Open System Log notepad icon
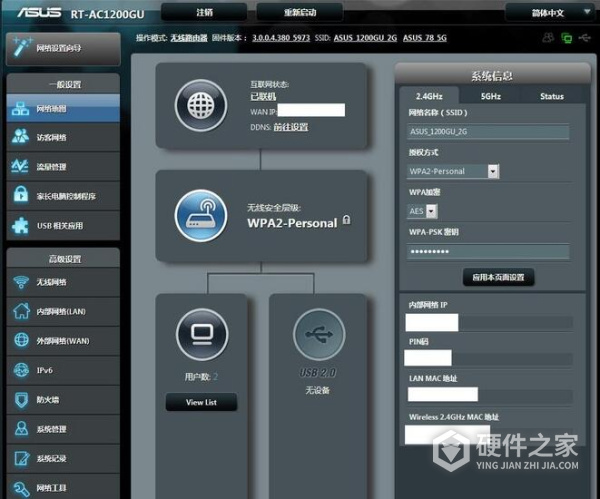600x499 pixels. click(x=22, y=458)
